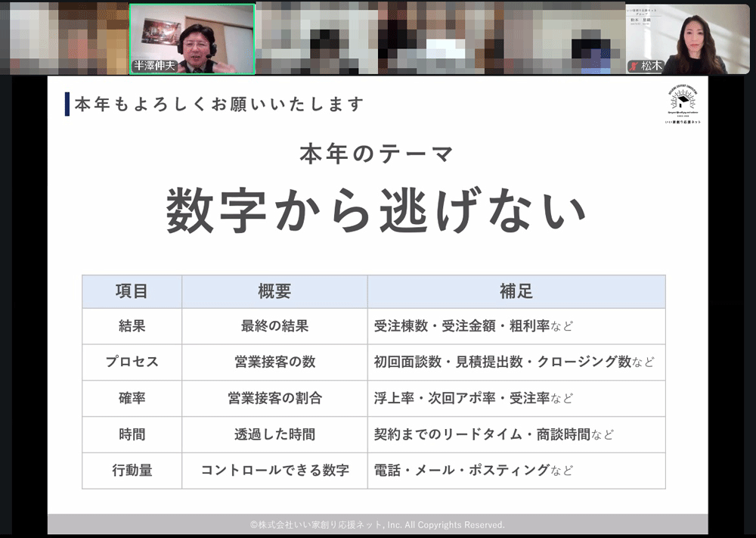Click the 確率 row label cell
Image resolution: width=756 pixels, height=538 pixels.
132,398
